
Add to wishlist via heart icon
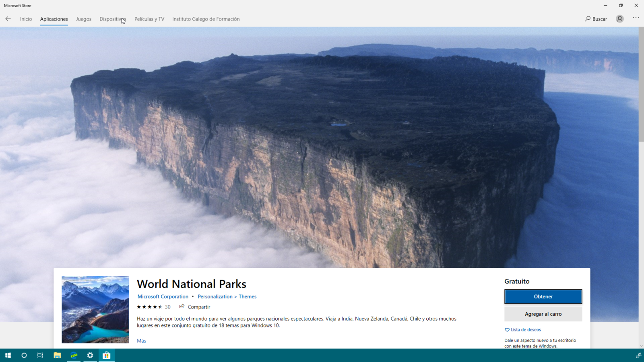(507, 330)
